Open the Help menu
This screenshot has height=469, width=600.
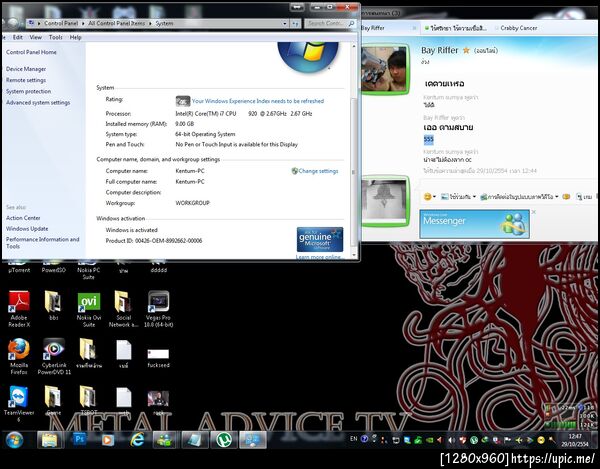[75, 37]
